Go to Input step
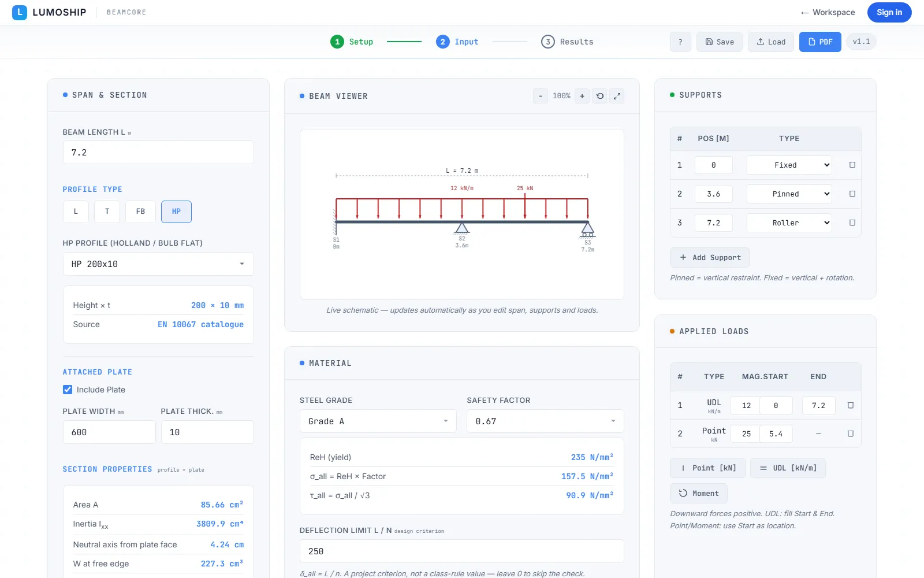924x578 pixels. [457, 42]
